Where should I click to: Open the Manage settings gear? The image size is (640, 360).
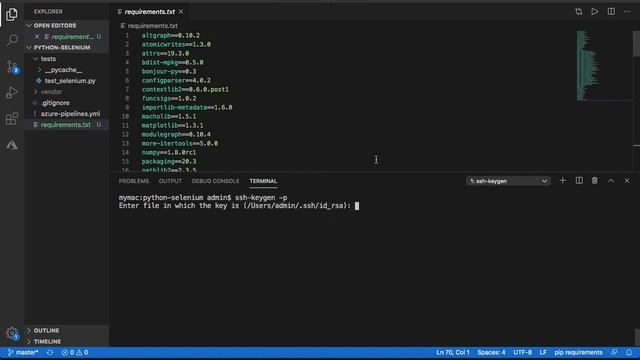pyautogui.click(x=12, y=334)
